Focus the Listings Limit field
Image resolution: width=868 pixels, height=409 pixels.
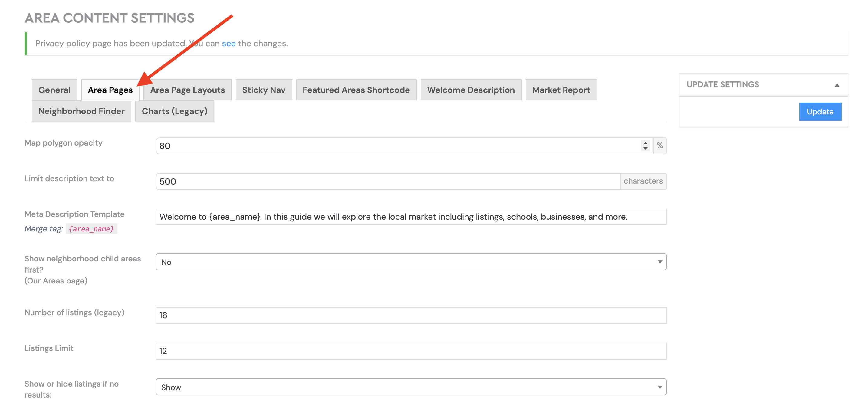411,351
